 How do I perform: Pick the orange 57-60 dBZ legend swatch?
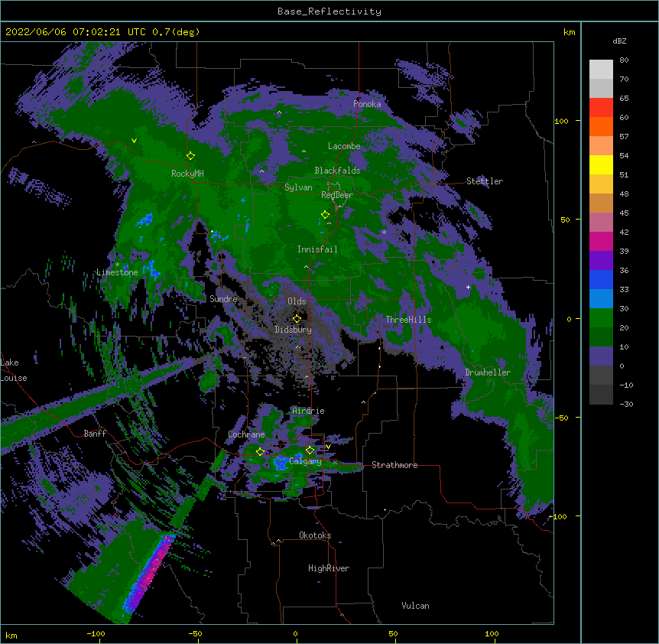click(601, 126)
